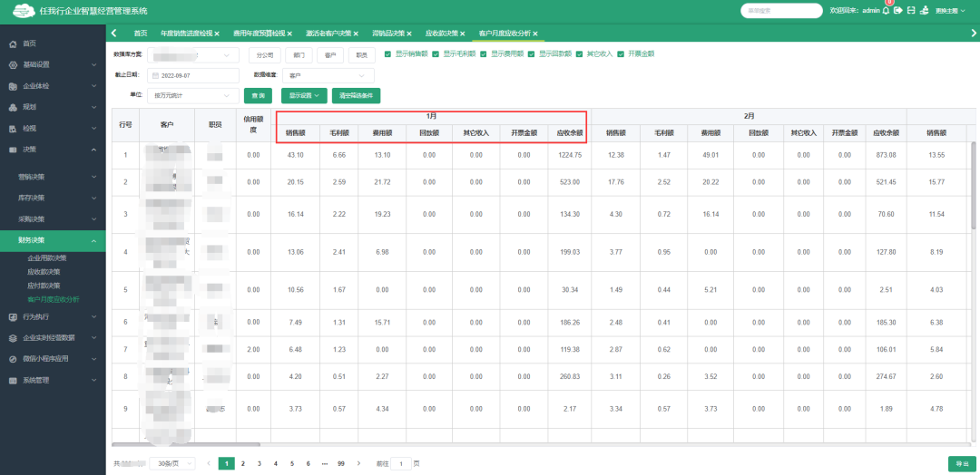The height and width of the screenshot is (475, 980).
Task: Click the user profile icon beside 更换主题
Action: (924, 11)
